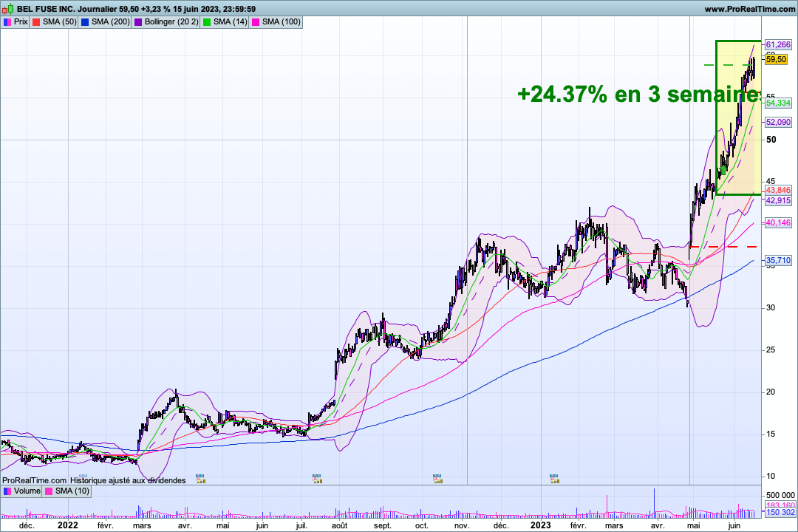Screen dimensions: 798x532
Task: Open the Bollinger (20 2) indicator legend
Action: pyautogui.click(x=166, y=22)
